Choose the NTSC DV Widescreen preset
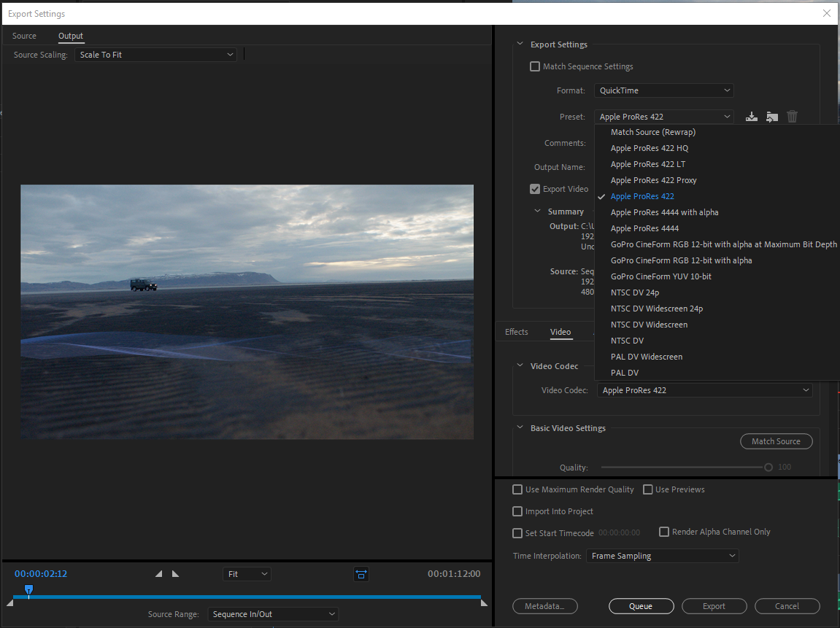This screenshot has height=628, width=840. pyautogui.click(x=717, y=325)
